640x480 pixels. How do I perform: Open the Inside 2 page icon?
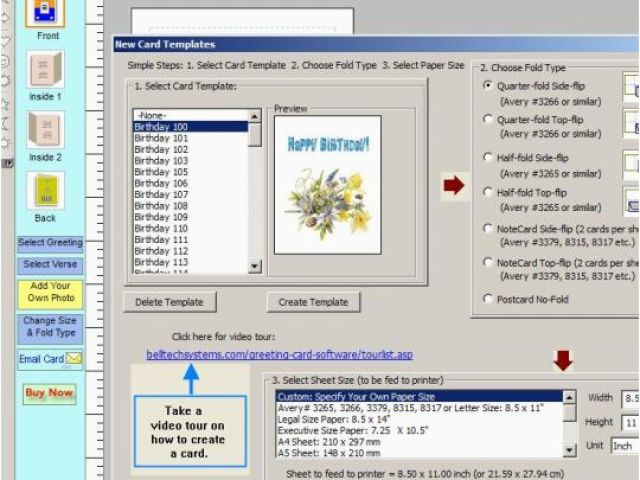tap(46, 130)
